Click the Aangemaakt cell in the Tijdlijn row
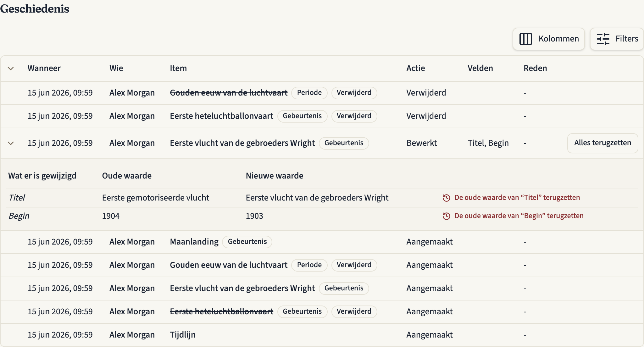644x347 pixels. [x=430, y=335]
